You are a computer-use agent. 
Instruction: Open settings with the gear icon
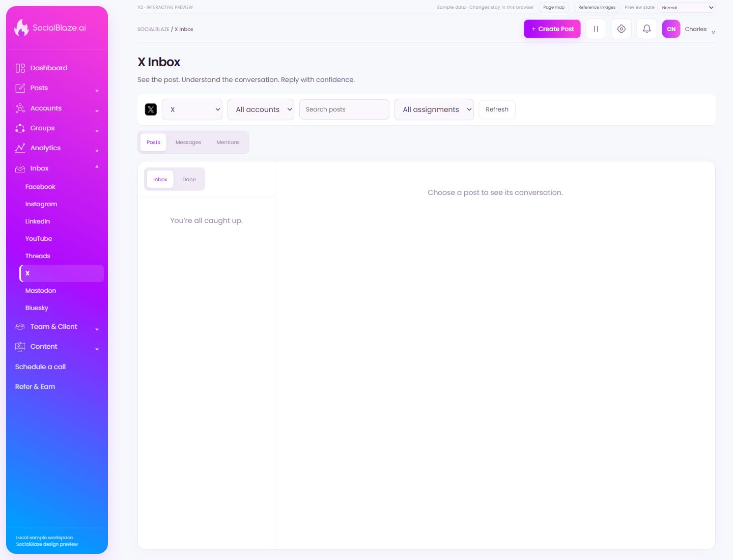pyautogui.click(x=621, y=29)
